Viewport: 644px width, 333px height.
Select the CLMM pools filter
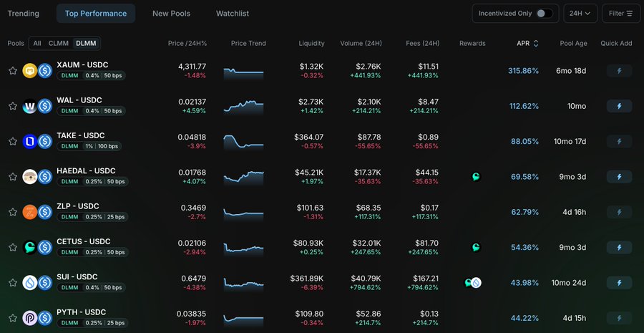pos(59,43)
